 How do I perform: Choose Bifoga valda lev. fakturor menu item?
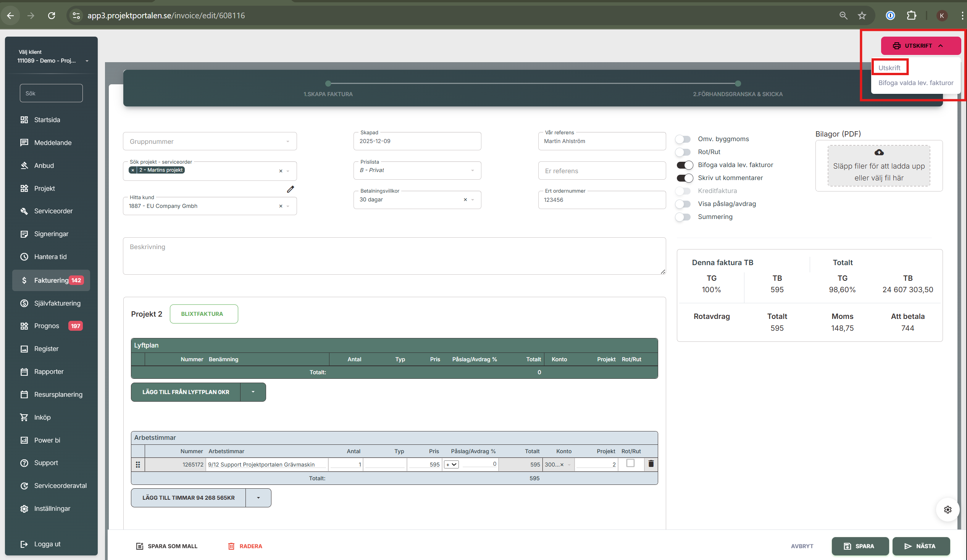pos(915,82)
